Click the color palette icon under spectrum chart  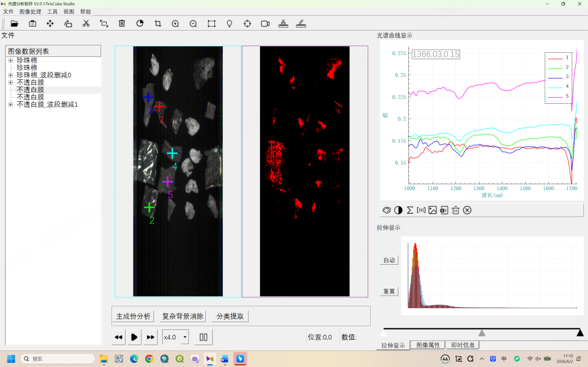pos(386,210)
